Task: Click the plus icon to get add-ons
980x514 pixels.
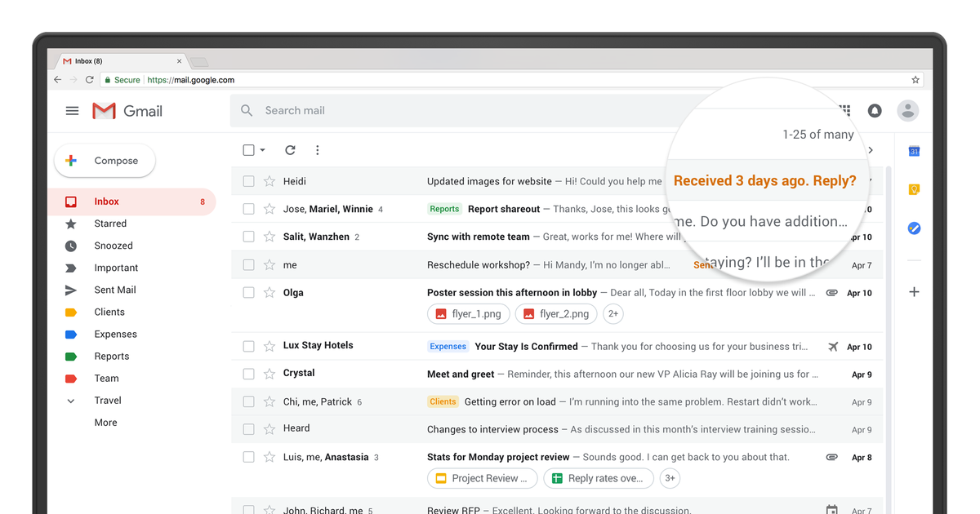Action: click(914, 292)
